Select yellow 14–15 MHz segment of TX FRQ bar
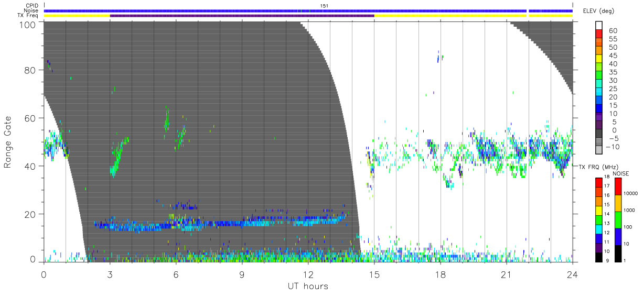Image resolution: width=644 pixels, height=297 pixels. tap(599, 211)
